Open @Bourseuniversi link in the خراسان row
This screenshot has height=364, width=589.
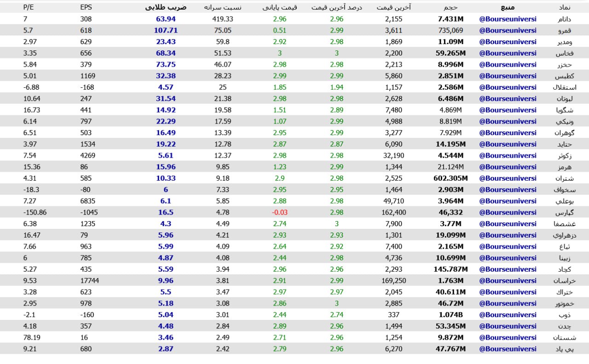pyautogui.click(x=508, y=281)
